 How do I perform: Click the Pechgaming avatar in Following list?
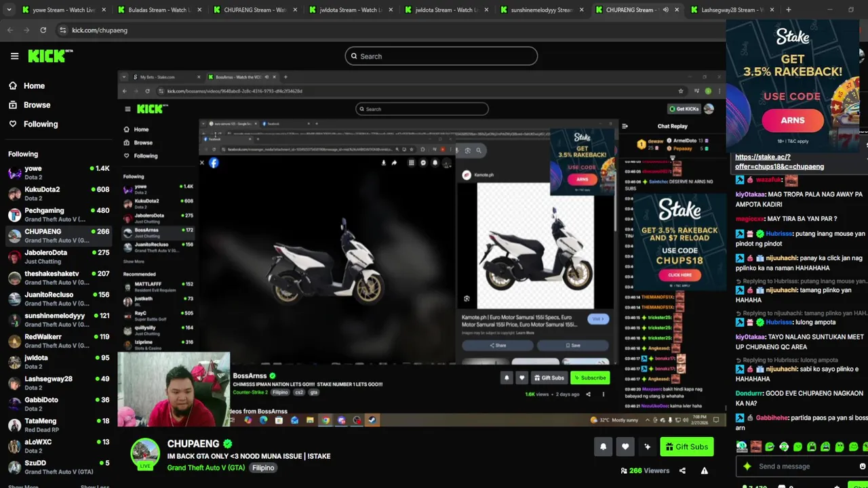pyautogui.click(x=14, y=215)
